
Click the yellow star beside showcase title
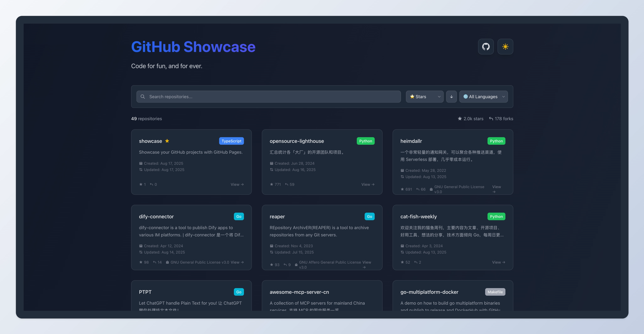click(167, 141)
